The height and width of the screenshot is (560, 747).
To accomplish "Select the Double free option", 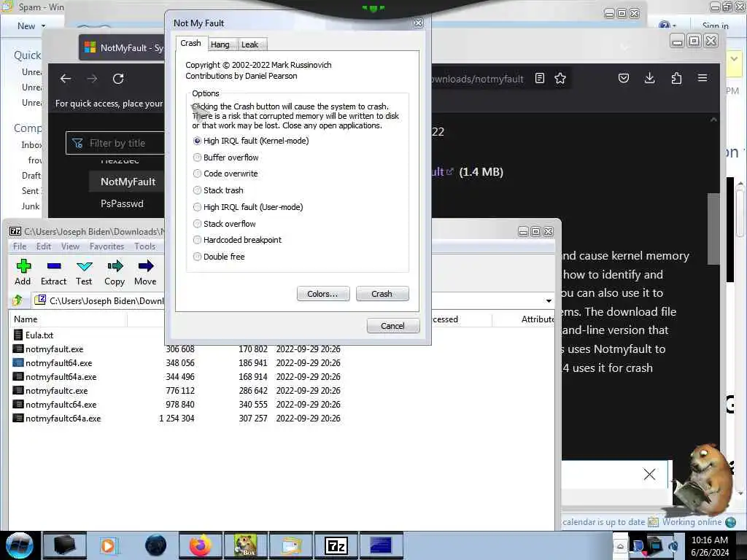I will 219,257.
